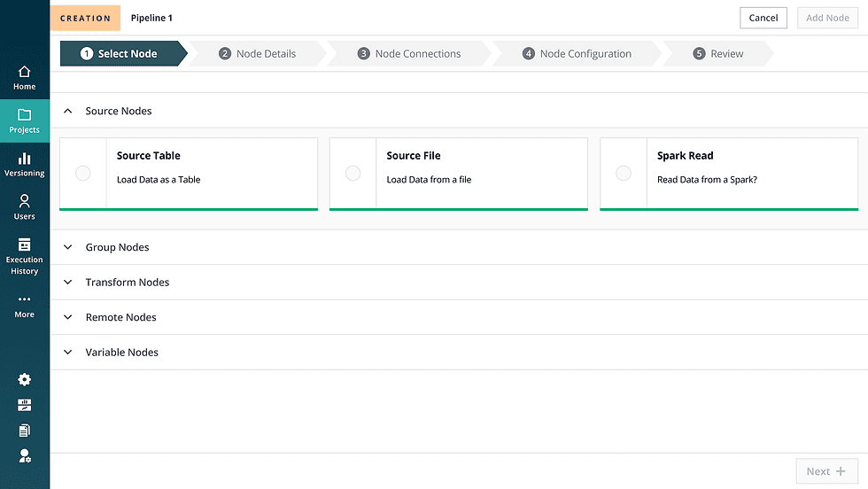Open the Users person icon
Screen dimensions: 868x489
click(25, 200)
